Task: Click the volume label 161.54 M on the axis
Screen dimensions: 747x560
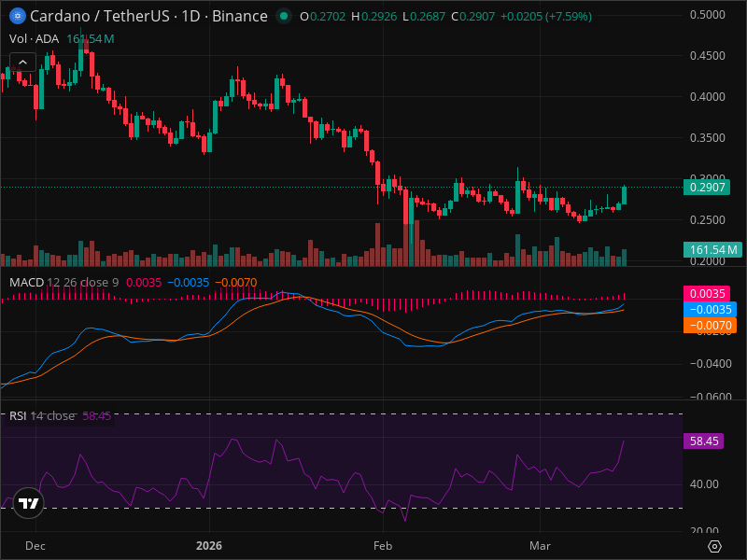Action: point(712,249)
